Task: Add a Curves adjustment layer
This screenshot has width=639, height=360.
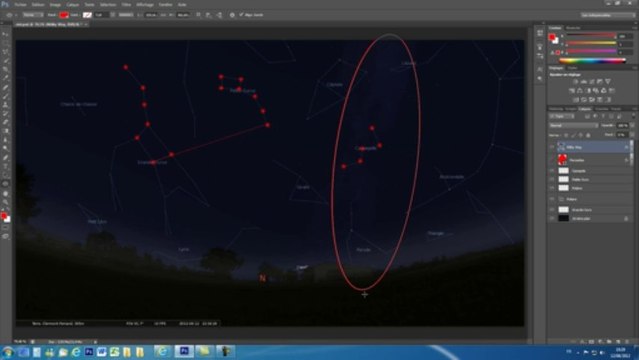Action: (591, 82)
